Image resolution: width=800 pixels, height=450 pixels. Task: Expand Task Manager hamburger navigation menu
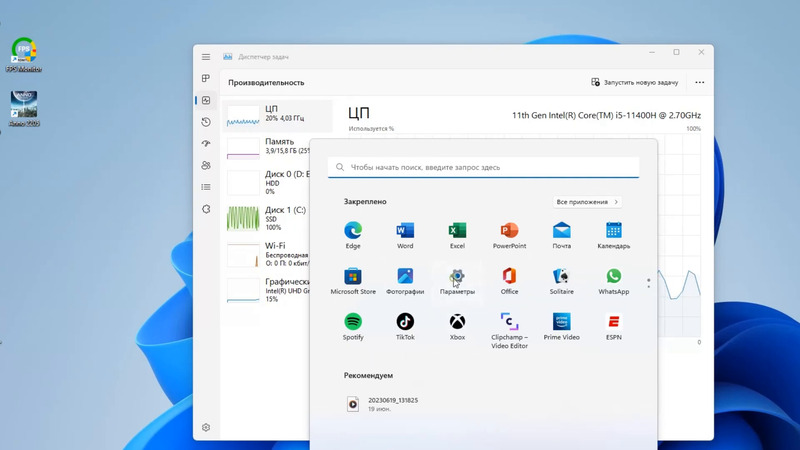(x=206, y=57)
